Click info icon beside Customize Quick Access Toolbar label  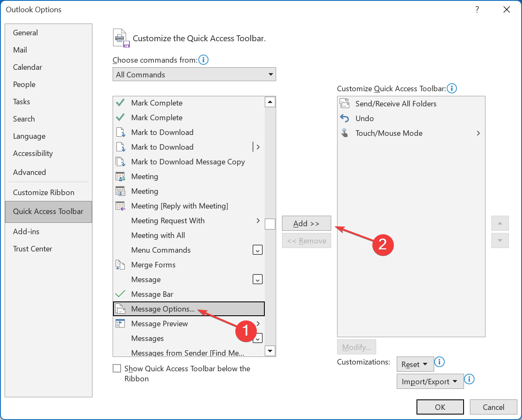[452, 88]
